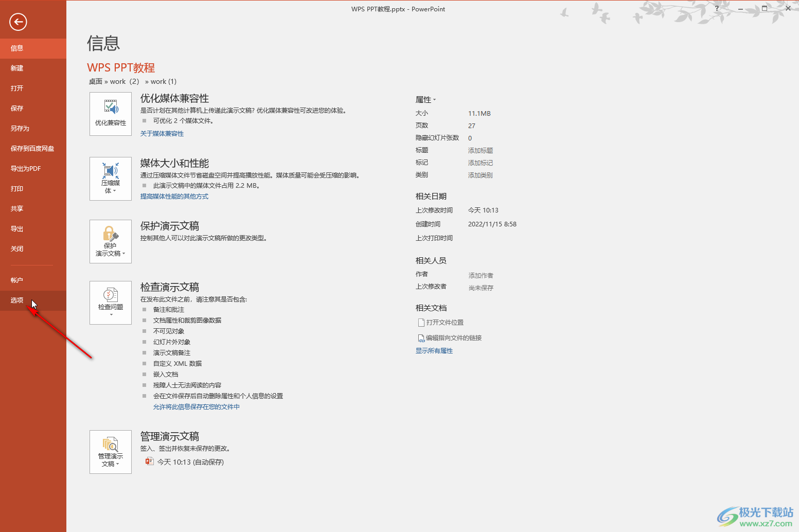Image resolution: width=799 pixels, height=532 pixels.
Task: Click the Add Title (添加标题) field
Action: pyautogui.click(x=481, y=151)
